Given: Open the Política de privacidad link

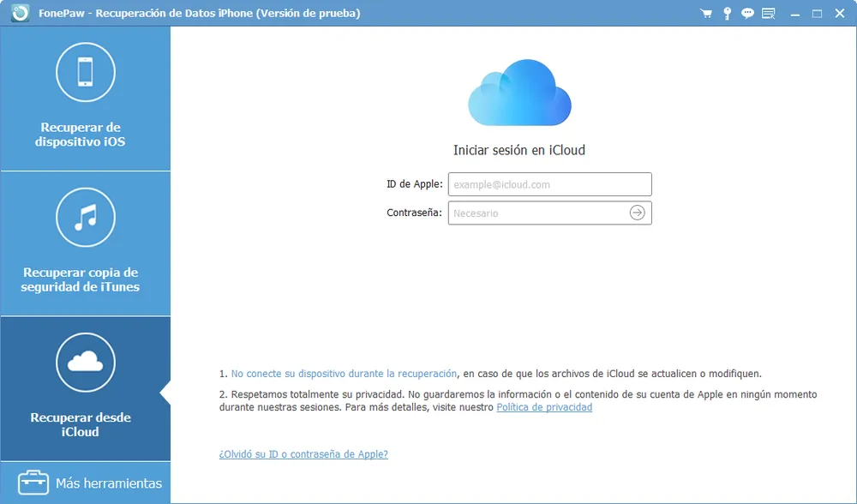Looking at the screenshot, I should (544, 407).
